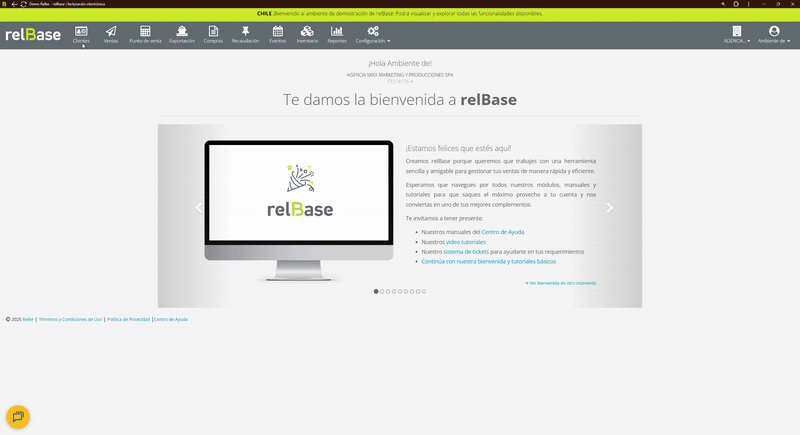800x435 pixels.
Task: Click the Recaudación pin icon
Action: tap(245, 32)
